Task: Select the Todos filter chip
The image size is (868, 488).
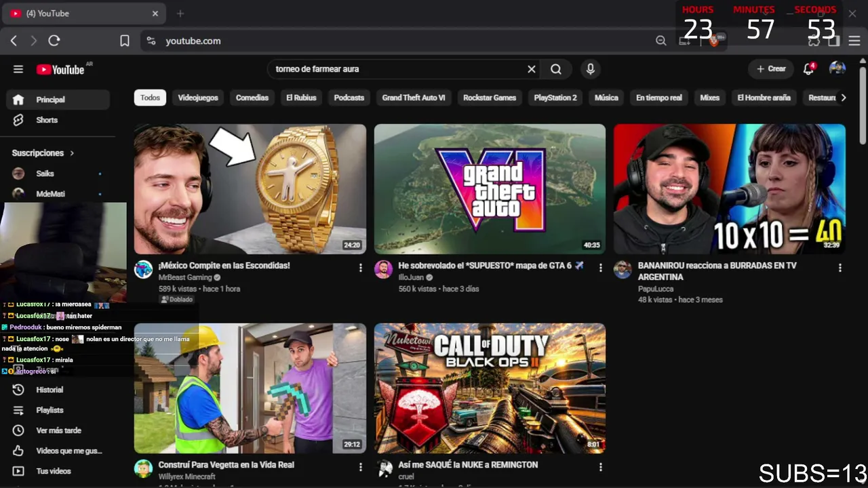Action: pyautogui.click(x=150, y=98)
